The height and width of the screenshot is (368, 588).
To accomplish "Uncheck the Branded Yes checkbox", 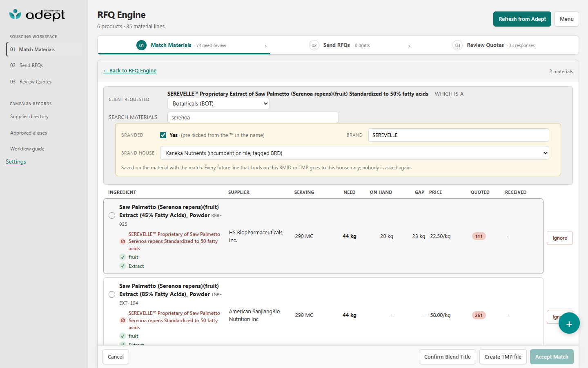I will click(x=163, y=135).
